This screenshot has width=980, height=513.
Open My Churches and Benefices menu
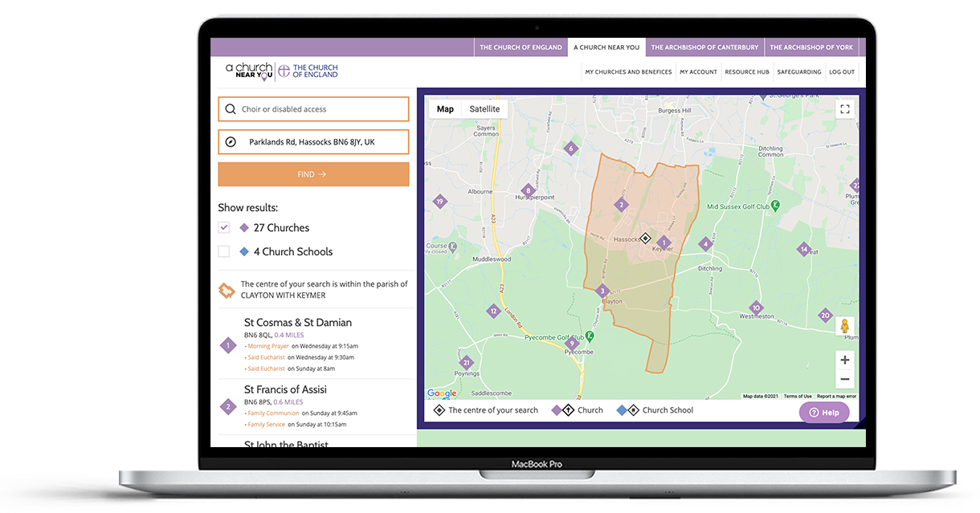coord(628,71)
